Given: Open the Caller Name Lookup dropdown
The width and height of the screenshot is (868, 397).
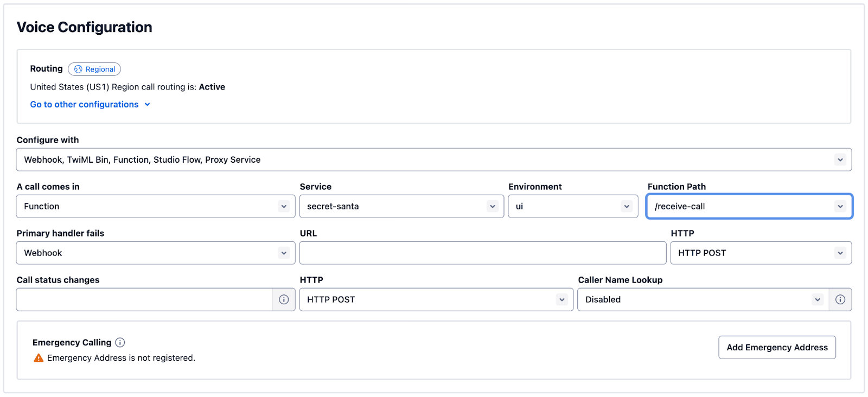Looking at the screenshot, I should [x=703, y=299].
